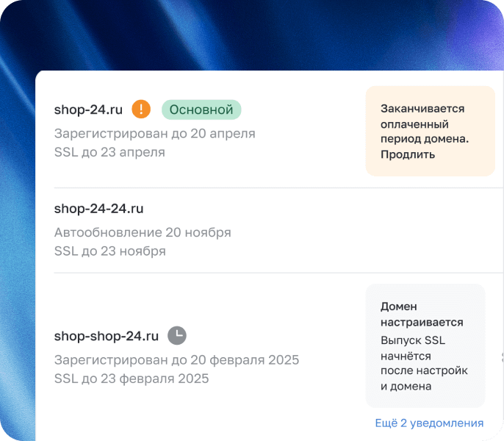
Task: Click the Домен настраивается heading
Action: (422, 315)
